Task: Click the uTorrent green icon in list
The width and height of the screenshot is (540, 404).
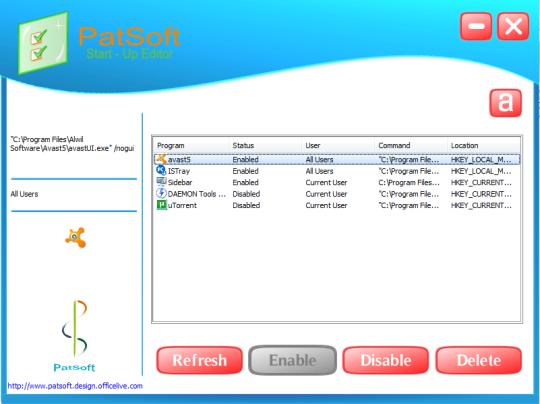Action: tap(161, 205)
